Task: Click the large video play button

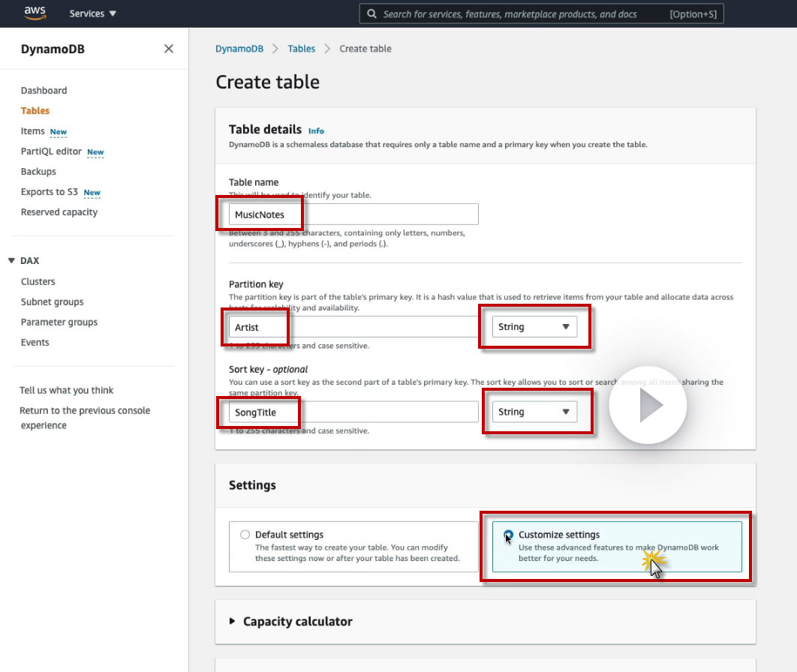Action: (x=648, y=405)
